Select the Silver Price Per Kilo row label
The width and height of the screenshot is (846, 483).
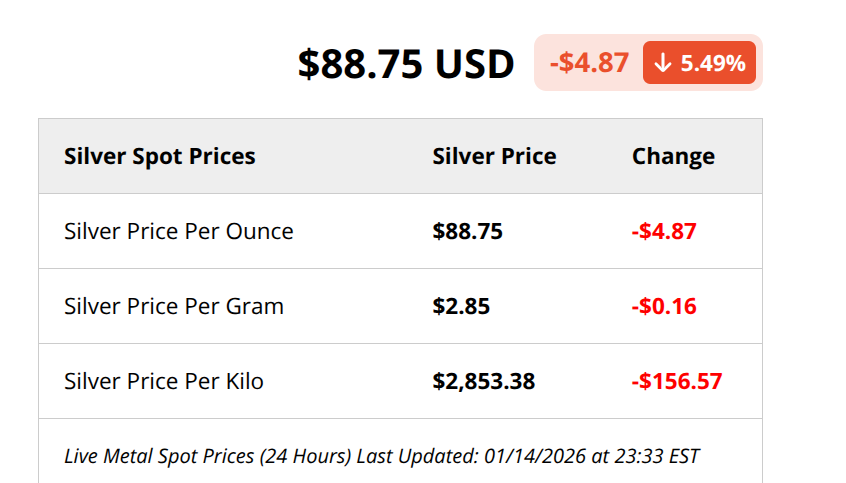tap(164, 381)
